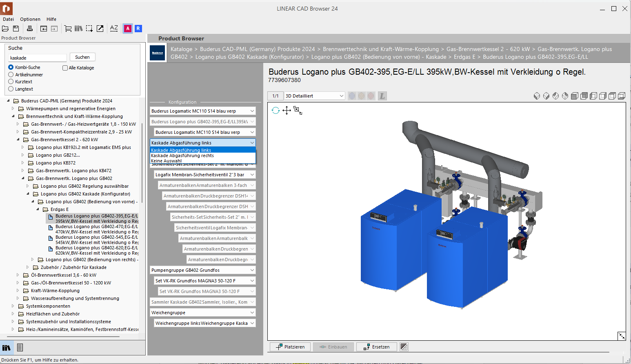
Task: Select the rotate view tool in 3D preview
Action: coord(276,110)
